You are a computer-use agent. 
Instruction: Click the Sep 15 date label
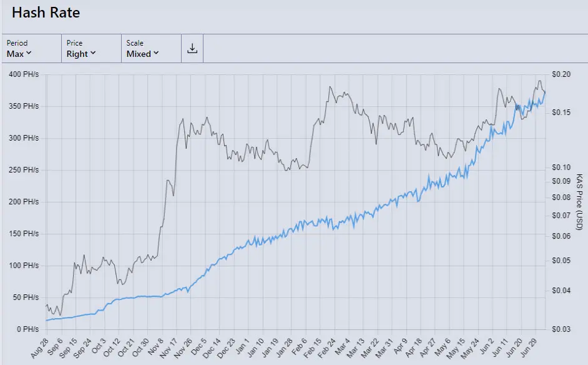click(x=68, y=348)
